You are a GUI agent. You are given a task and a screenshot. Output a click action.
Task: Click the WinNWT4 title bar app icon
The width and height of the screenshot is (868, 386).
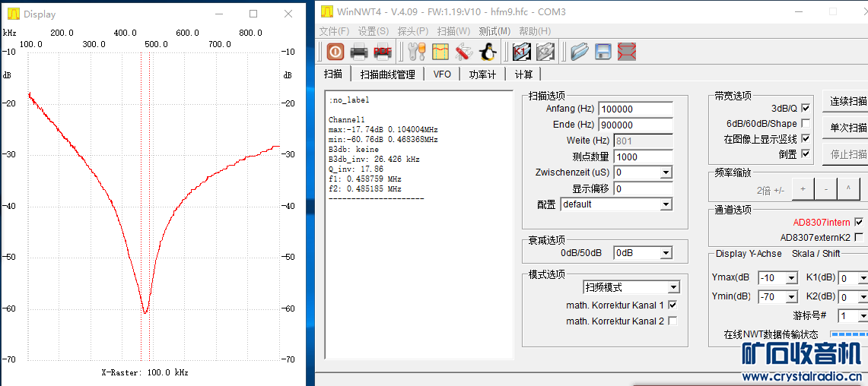(x=328, y=11)
